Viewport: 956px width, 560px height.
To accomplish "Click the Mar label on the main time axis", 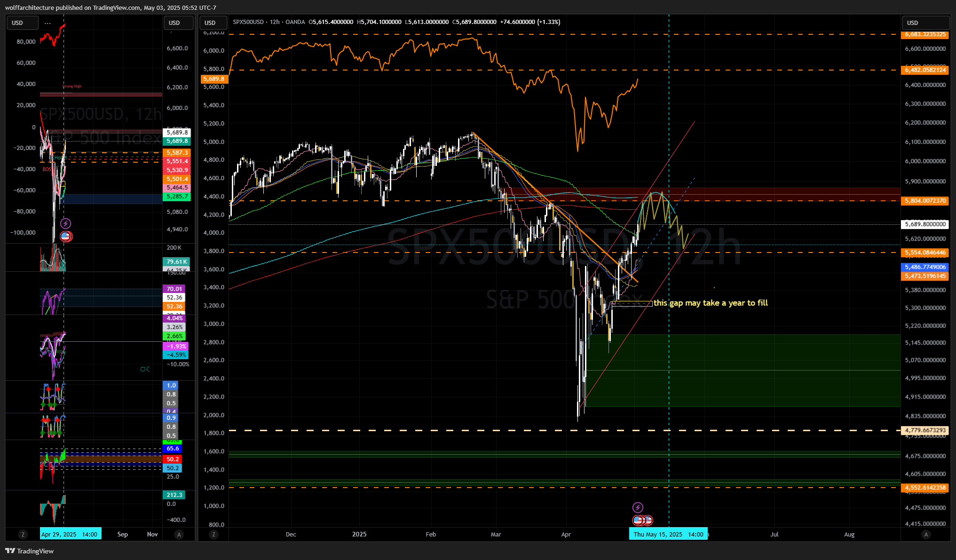I will [x=496, y=535].
